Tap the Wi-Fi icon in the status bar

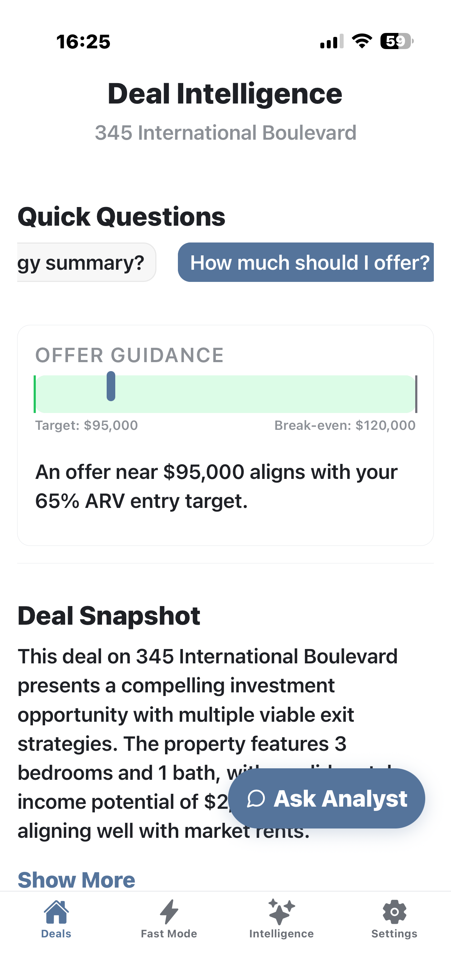361,42
